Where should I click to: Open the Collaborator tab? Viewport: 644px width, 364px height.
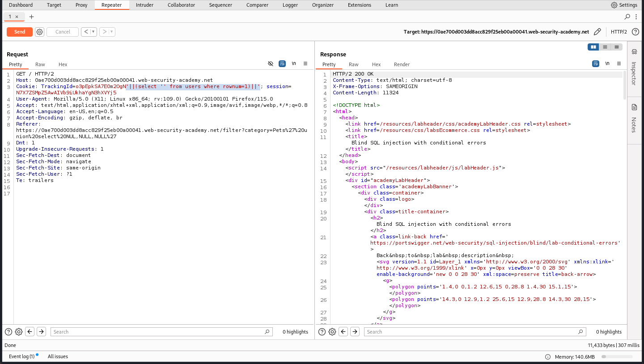(x=181, y=5)
